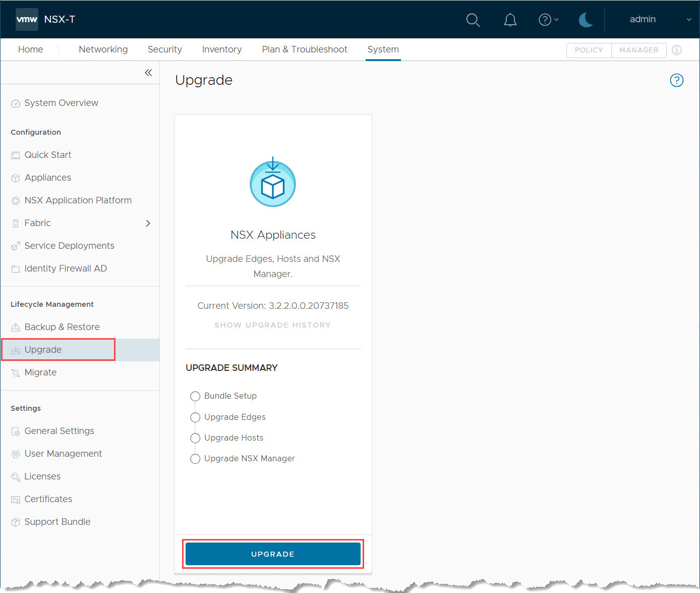This screenshot has width=700, height=593.
Task: Click the General Settings icon
Action: [16, 432]
